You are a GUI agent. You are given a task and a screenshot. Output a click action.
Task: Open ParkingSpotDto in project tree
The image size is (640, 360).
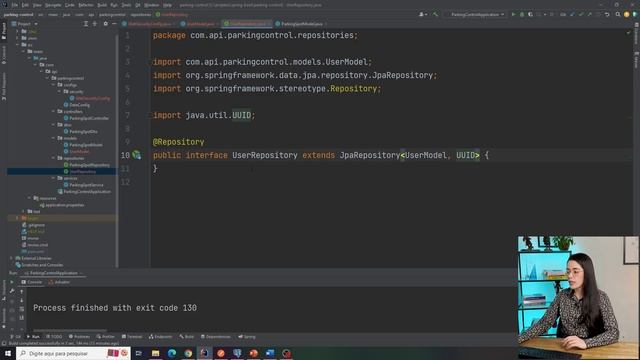pyautogui.click(x=83, y=131)
